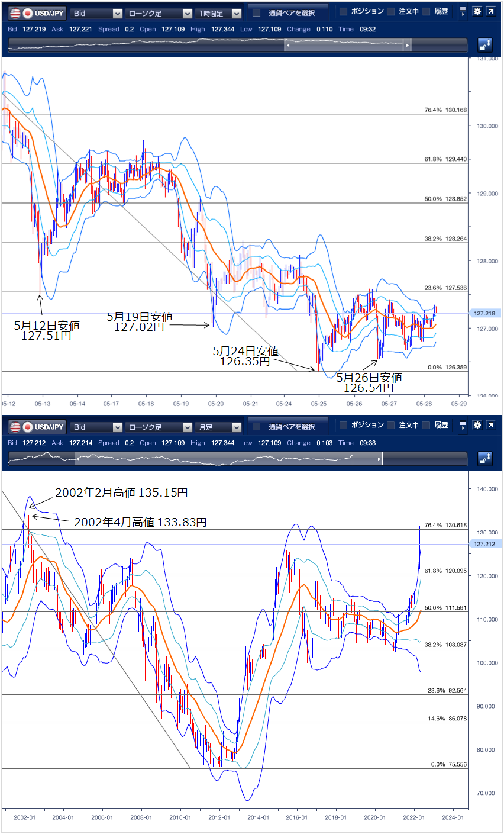Enable the 注文中 checkbox in the 月足 chart

pos(391,425)
